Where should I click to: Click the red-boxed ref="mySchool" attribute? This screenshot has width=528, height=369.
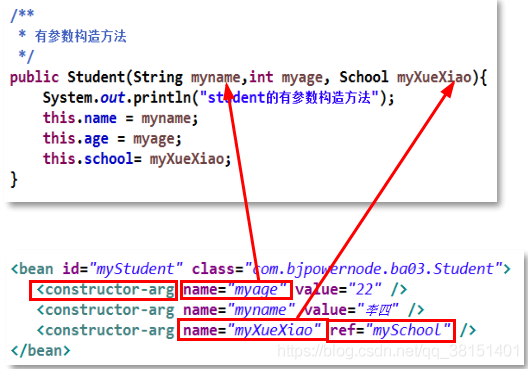click(391, 331)
